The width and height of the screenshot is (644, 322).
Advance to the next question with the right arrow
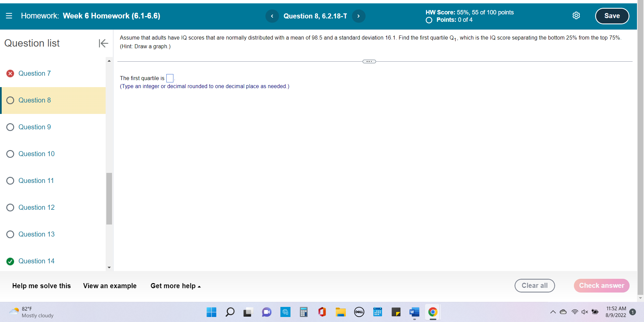click(x=359, y=16)
